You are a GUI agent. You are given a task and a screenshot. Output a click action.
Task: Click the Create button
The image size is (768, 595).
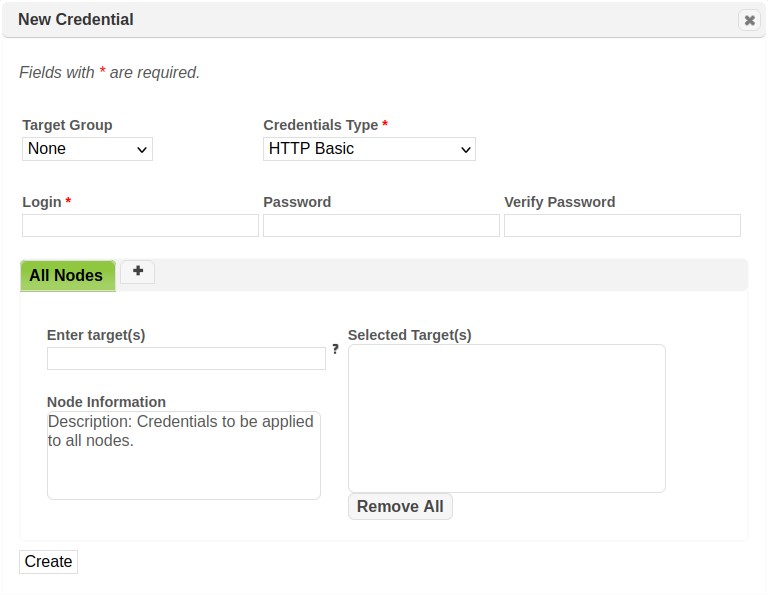pos(48,562)
